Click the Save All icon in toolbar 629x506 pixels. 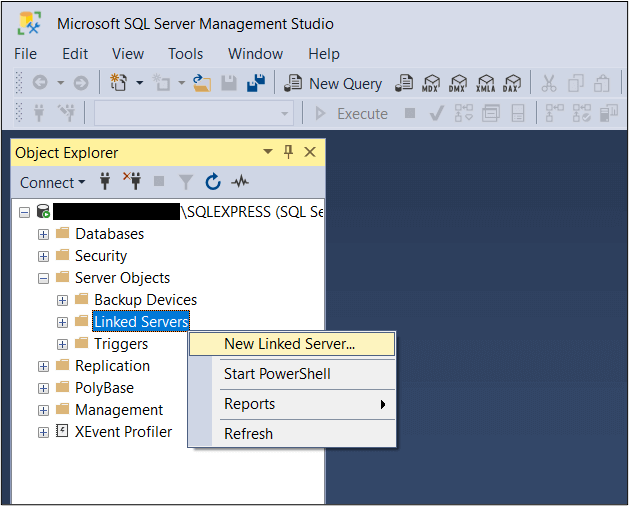click(256, 84)
